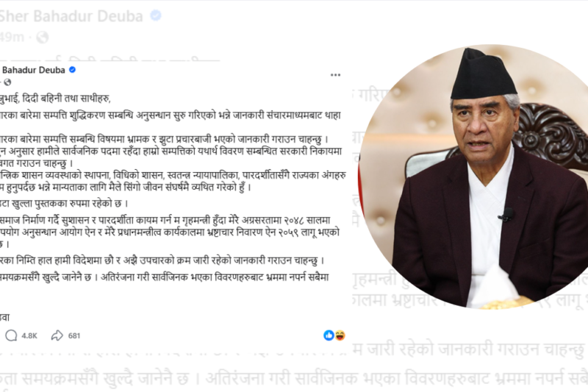Image resolution: width=588 pixels, height=392 pixels.
Task: View the 4.8K comments count
Action: (29, 335)
